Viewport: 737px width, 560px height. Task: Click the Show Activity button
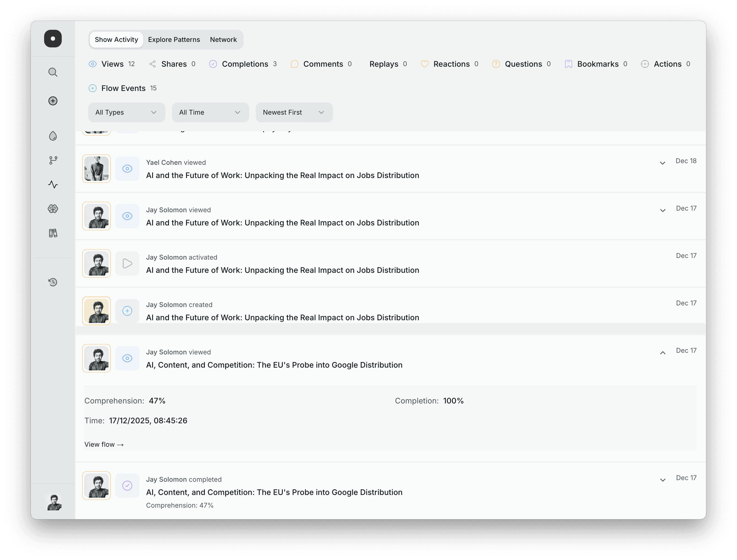tap(116, 39)
